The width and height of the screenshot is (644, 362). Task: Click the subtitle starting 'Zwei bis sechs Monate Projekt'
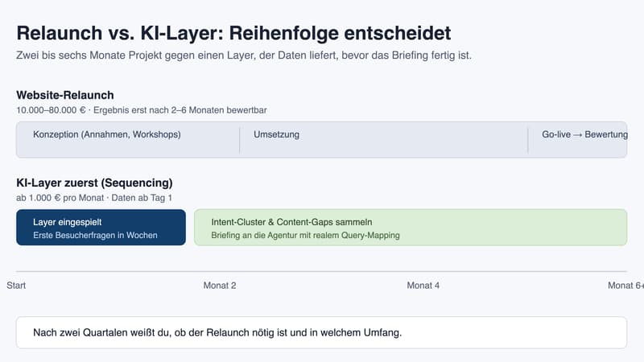point(244,56)
